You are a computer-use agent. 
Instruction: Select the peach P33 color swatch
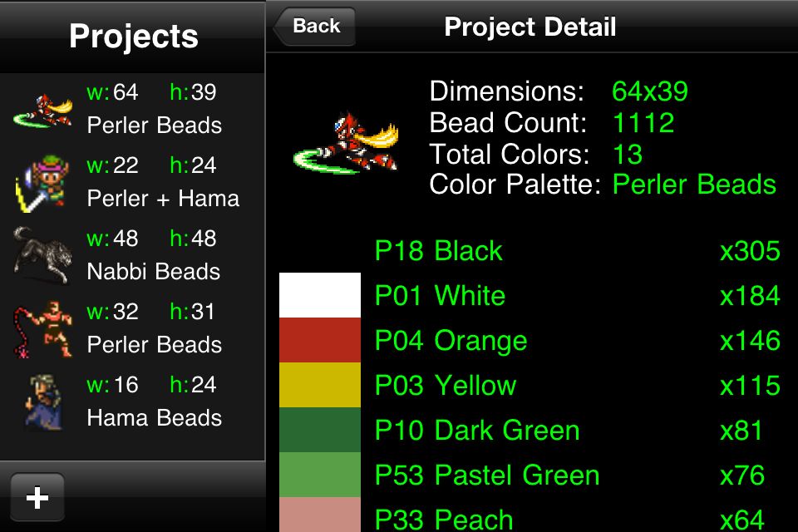click(319, 515)
